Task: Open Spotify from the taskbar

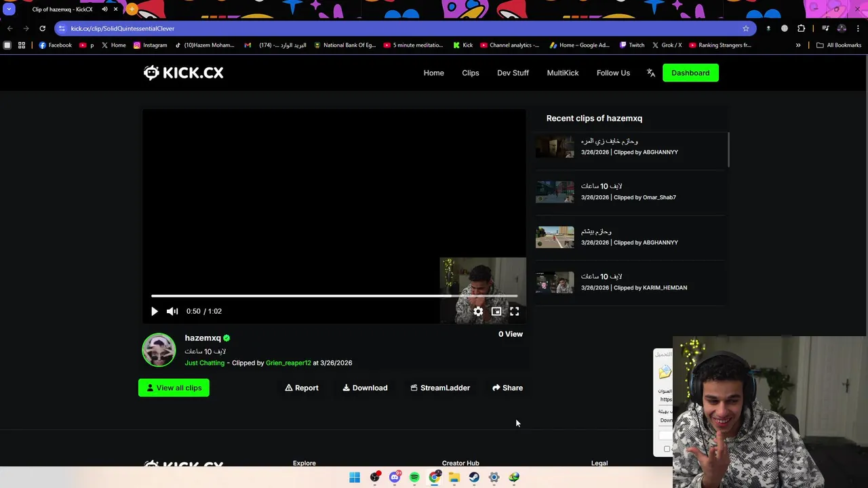Action: pos(414,477)
